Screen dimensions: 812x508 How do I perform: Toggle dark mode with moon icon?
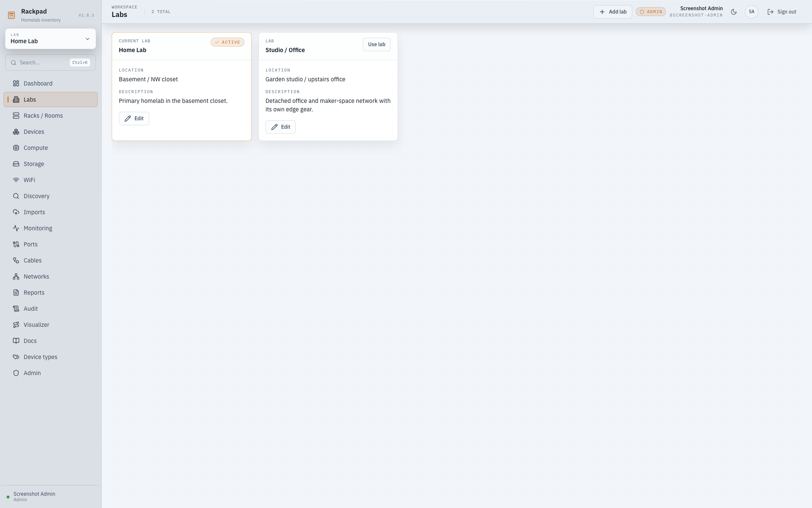click(734, 12)
